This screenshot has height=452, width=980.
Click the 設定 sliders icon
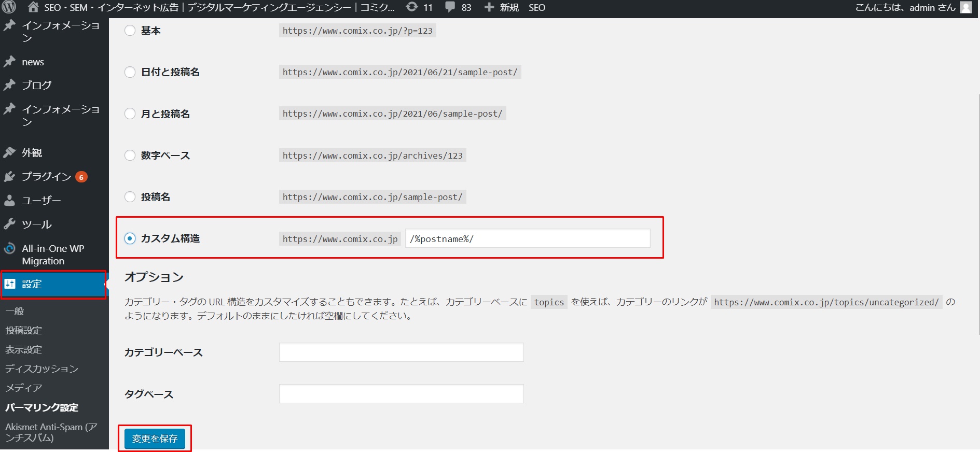tap(9, 284)
